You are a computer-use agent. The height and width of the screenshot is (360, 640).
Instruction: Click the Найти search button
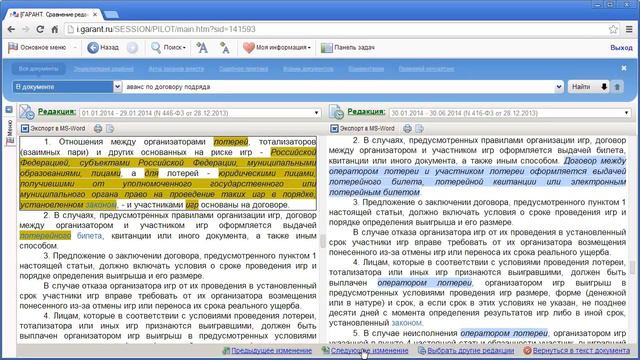click(581, 87)
